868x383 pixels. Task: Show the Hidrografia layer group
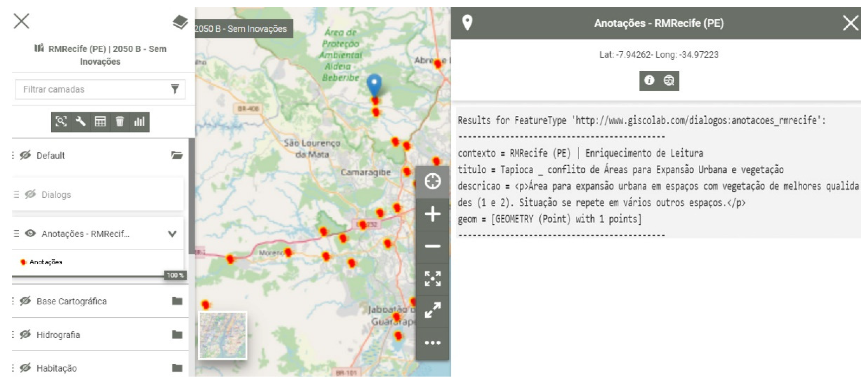25,335
